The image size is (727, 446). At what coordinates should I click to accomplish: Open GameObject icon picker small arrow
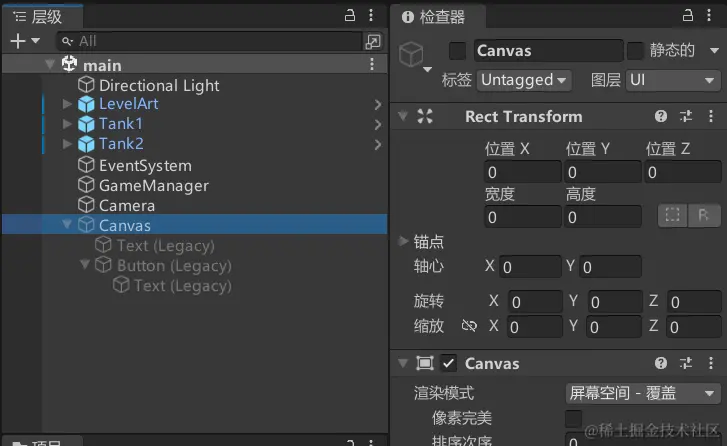pos(427,70)
